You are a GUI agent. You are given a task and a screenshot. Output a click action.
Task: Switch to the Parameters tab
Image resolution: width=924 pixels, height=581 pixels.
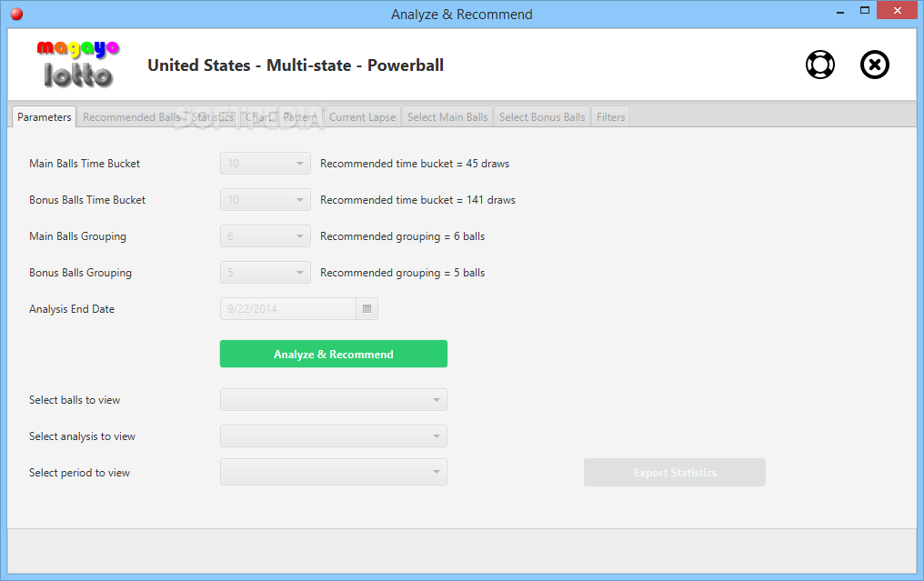45,116
